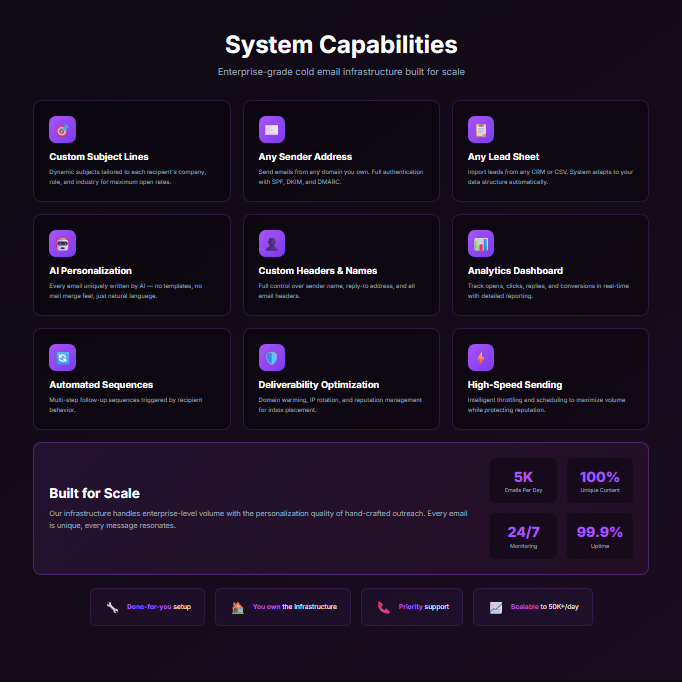This screenshot has height=682, width=682.
Task: Select the Scalable to 50K+/day badge
Action: tap(533, 607)
